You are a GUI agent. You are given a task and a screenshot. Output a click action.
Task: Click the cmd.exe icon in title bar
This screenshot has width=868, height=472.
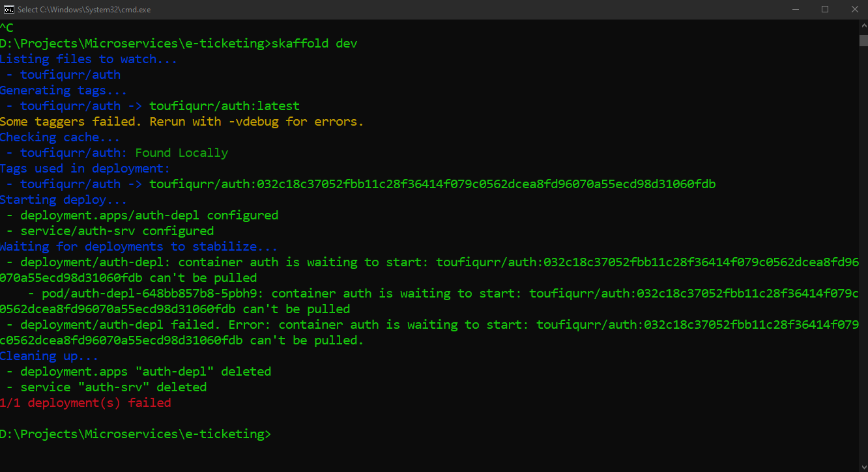coord(9,9)
